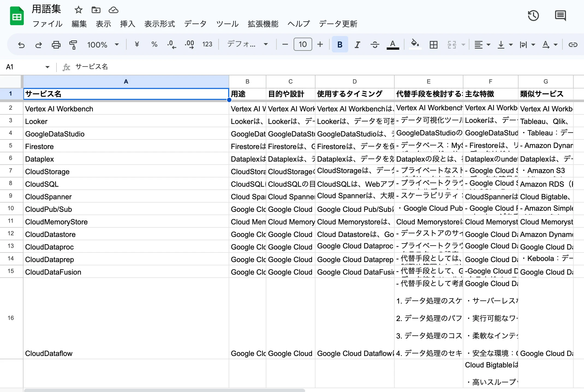Open the text color picker
The width and height of the screenshot is (584, 392).
tap(393, 44)
